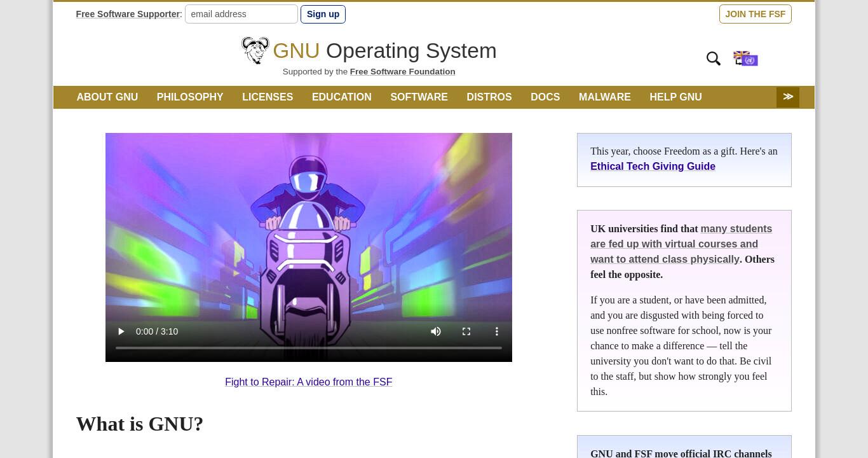Open the Free Software Supporter link
Image resolution: width=868 pixels, height=458 pixels.
coord(128,14)
